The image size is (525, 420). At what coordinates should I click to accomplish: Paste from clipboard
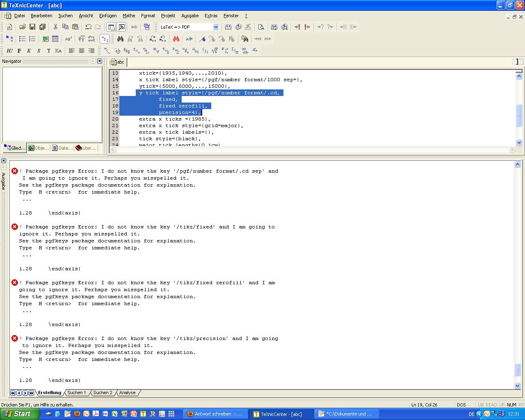point(75,27)
